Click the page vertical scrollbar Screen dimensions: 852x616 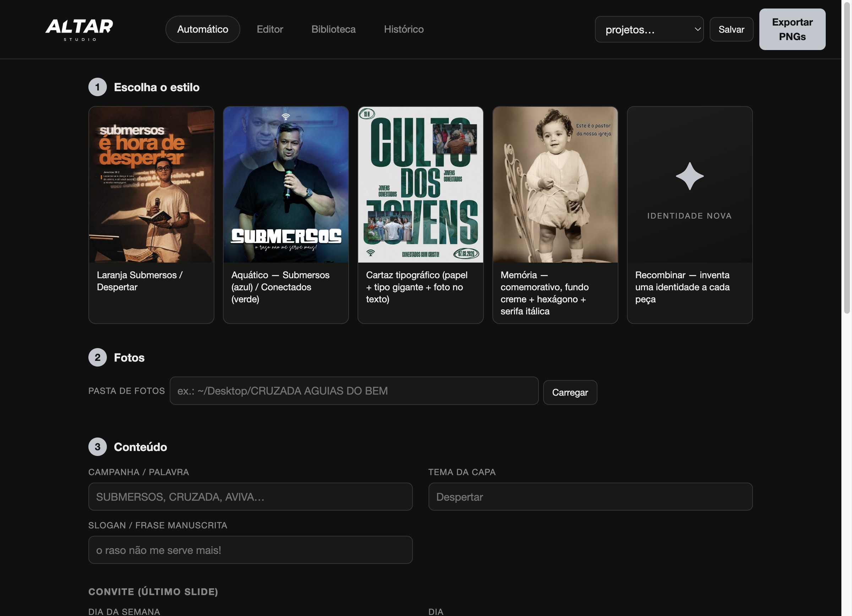pyautogui.click(x=846, y=157)
